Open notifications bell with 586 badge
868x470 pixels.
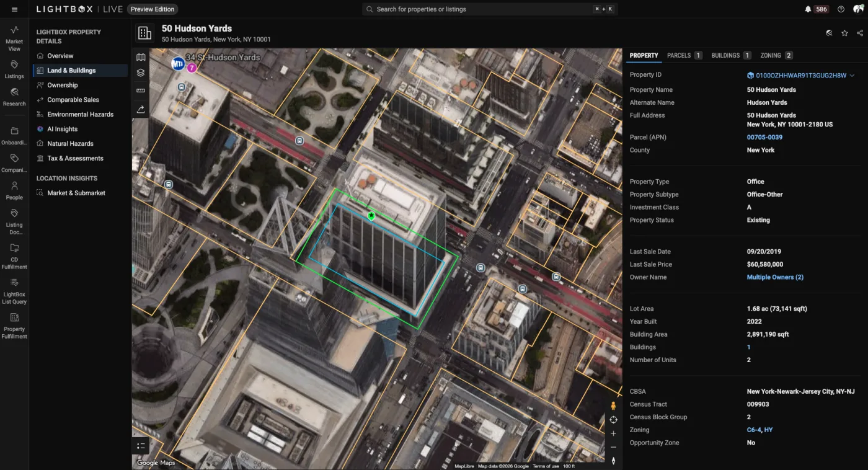pos(817,9)
